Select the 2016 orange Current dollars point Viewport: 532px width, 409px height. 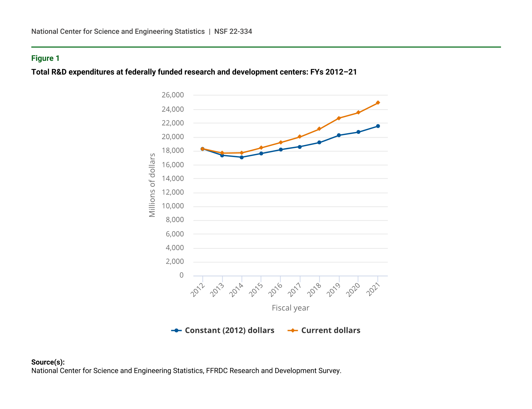coord(281,142)
